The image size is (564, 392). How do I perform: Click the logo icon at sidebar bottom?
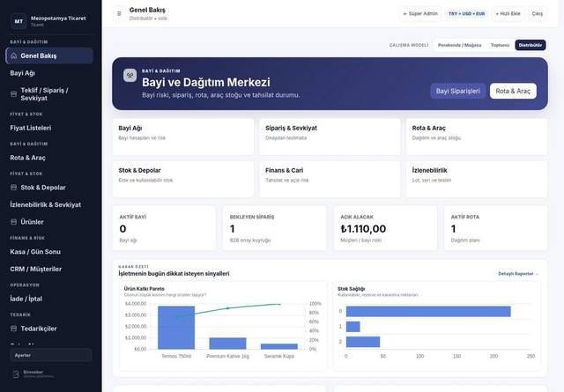pos(16,374)
